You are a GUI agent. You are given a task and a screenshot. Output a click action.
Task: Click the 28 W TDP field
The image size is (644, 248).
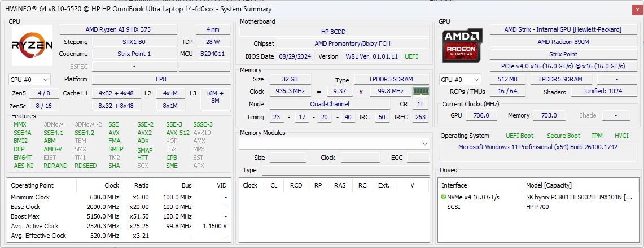[x=213, y=42]
